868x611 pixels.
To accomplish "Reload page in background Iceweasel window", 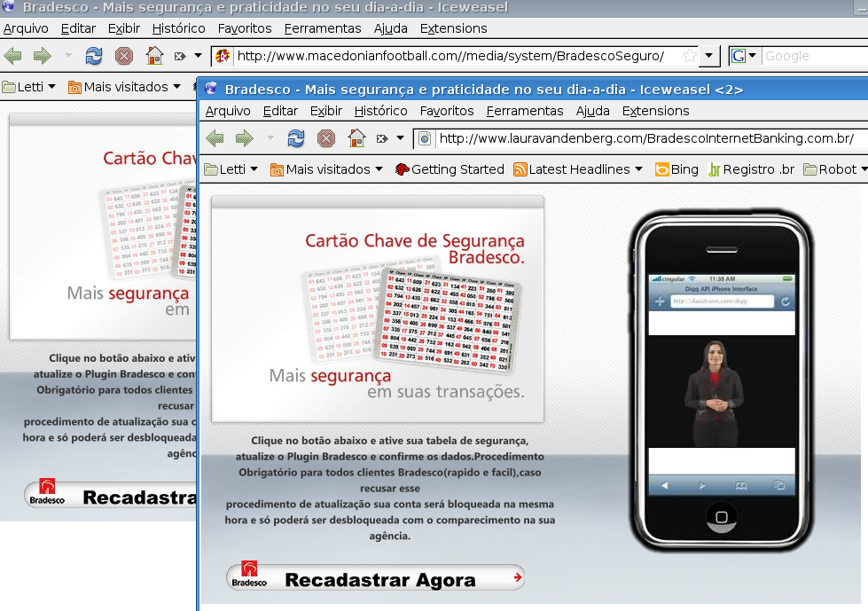I will pyautogui.click(x=94, y=56).
